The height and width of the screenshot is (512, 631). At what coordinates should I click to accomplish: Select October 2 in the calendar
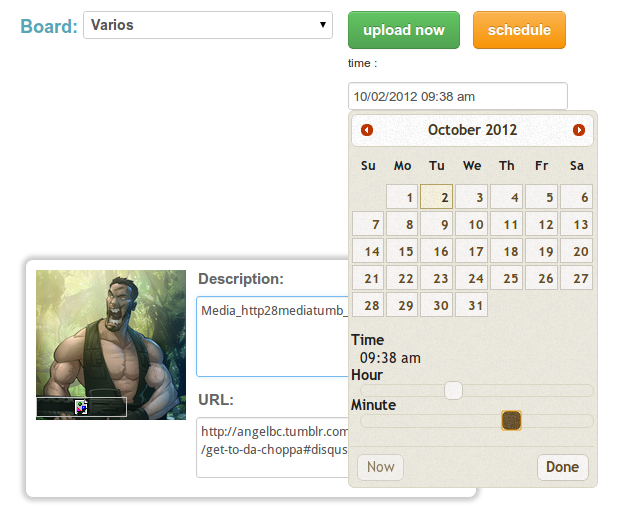[437, 198]
